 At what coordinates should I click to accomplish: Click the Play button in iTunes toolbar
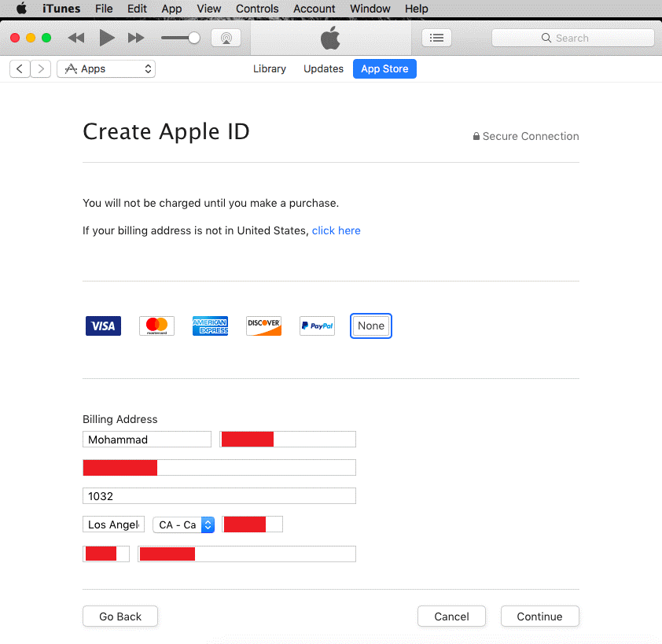[x=107, y=38]
